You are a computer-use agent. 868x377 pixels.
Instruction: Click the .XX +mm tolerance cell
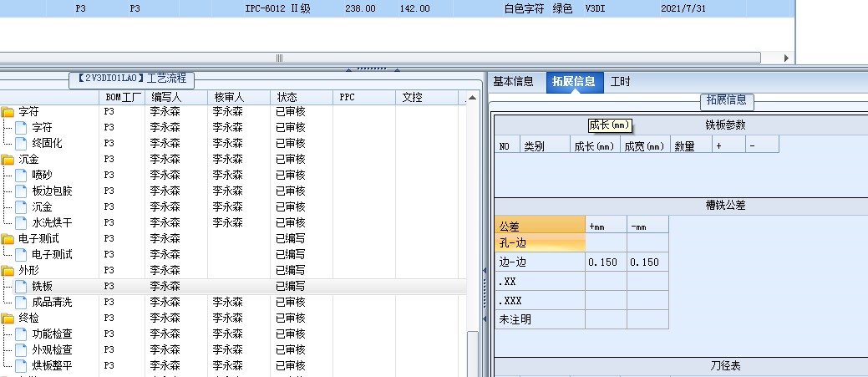(607, 281)
